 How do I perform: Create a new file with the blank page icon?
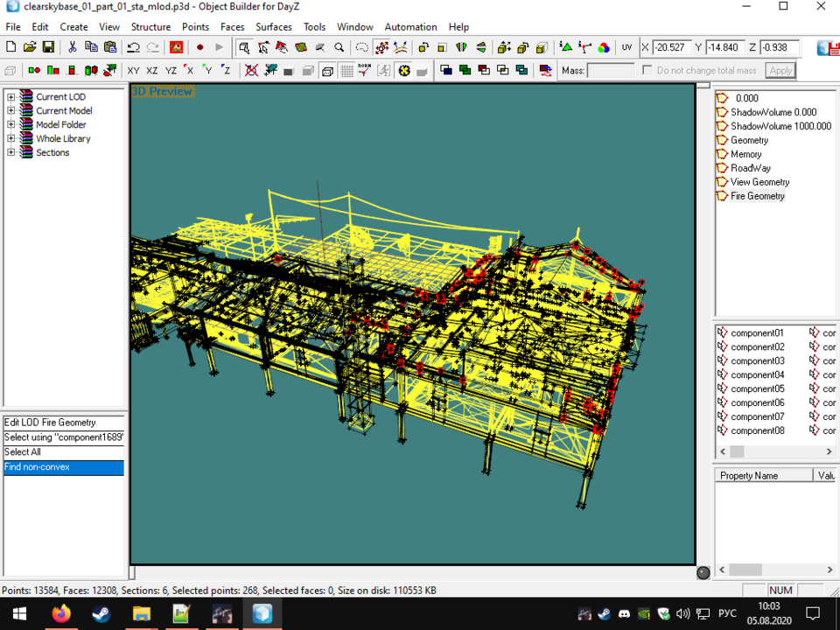(x=10, y=47)
